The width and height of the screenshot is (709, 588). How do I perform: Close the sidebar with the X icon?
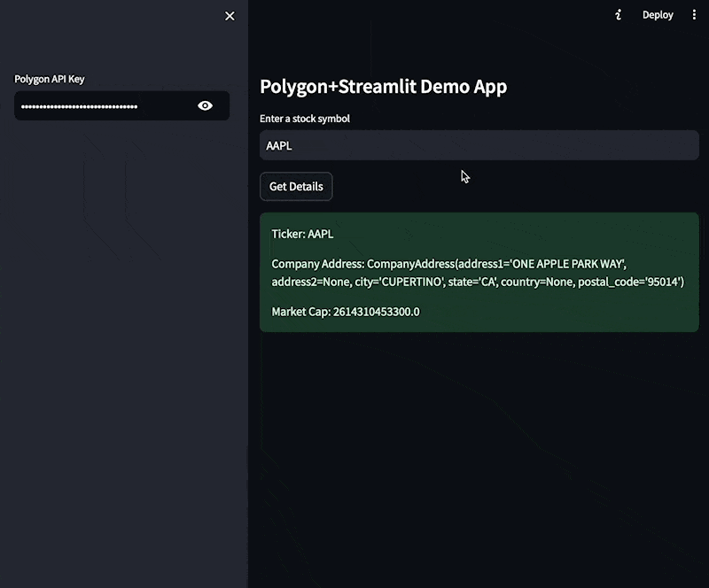pyautogui.click(x=230, y=16)
